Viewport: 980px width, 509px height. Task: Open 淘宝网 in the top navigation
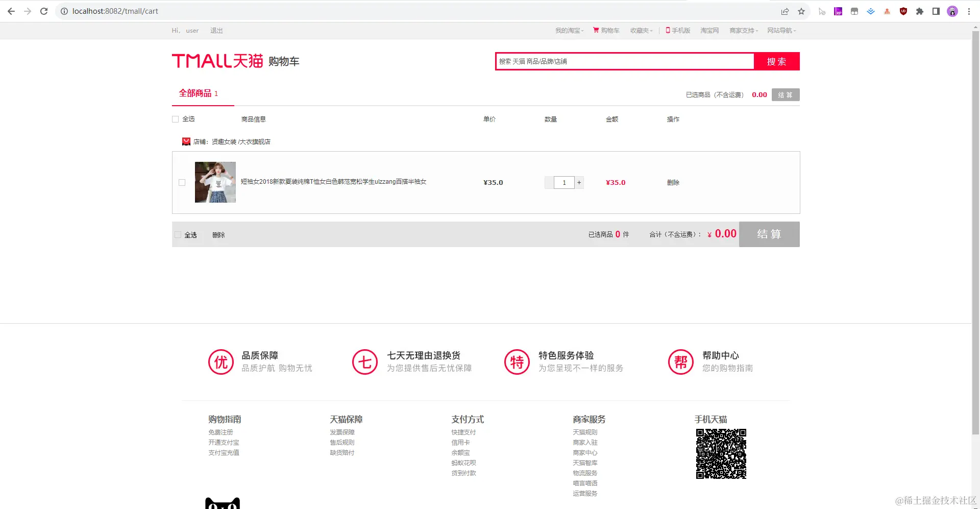709,31
